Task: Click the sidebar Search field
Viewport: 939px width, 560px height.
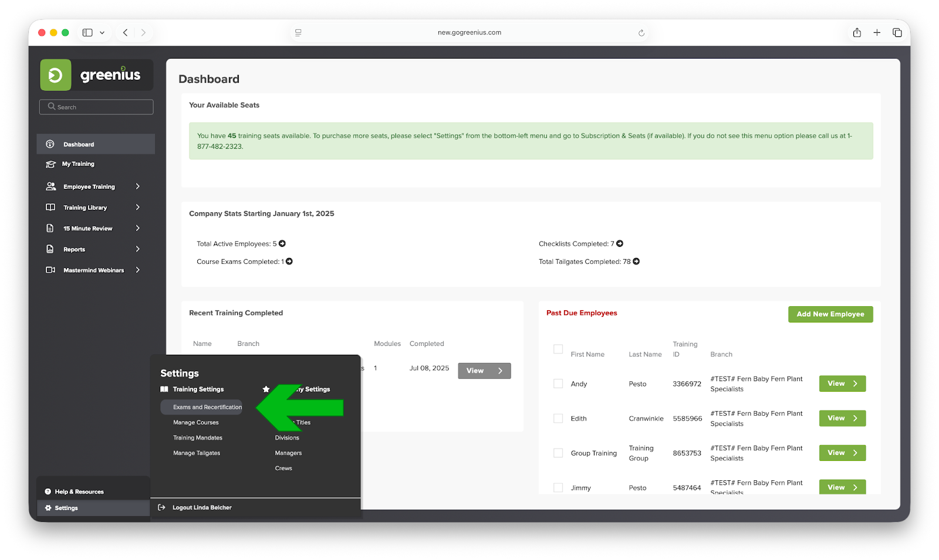Action: click(x=96, y=107)
